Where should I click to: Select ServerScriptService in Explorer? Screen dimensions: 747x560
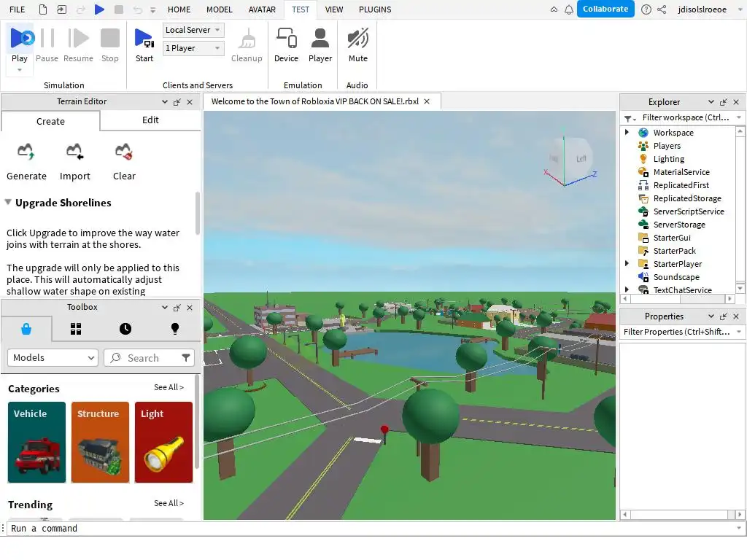[689, 211]
